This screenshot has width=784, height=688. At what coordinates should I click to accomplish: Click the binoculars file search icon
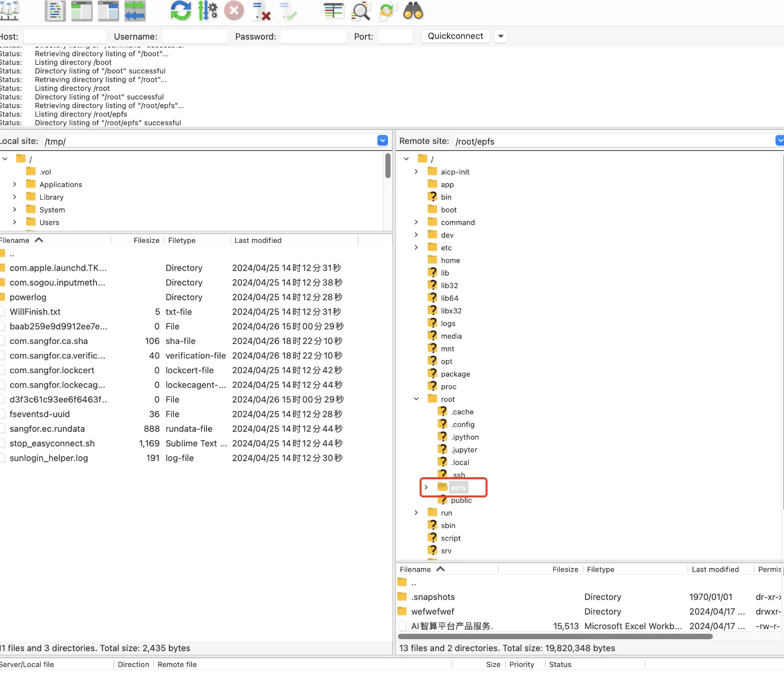tap(413, 11)
